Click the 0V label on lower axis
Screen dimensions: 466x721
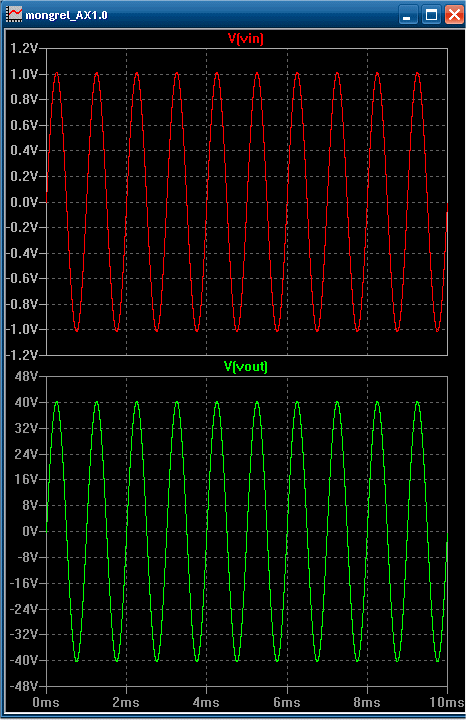point(30,531)
